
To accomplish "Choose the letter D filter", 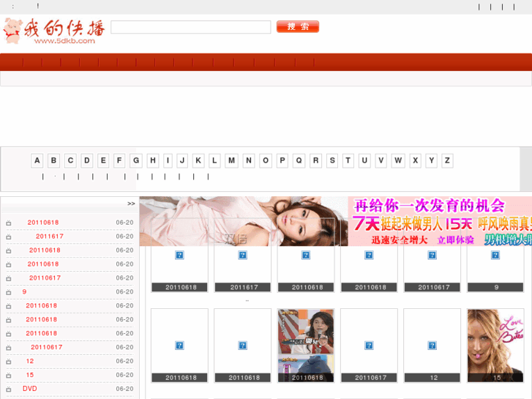I will tap(87, 160).
